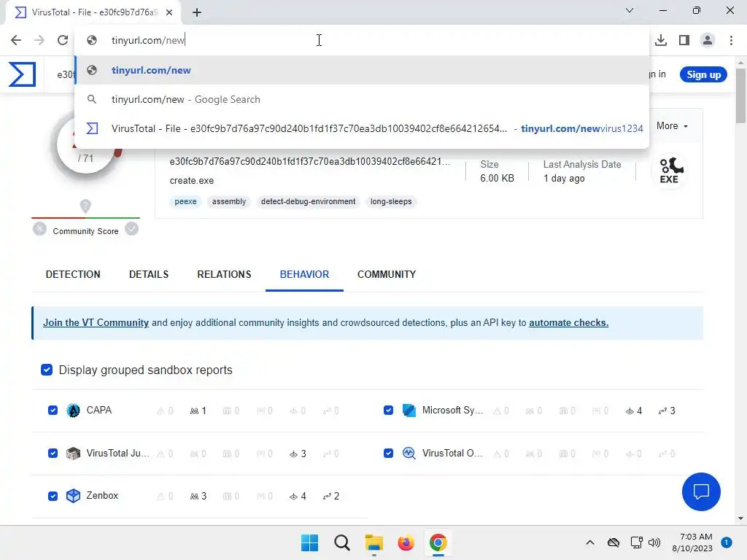This screenshot has height=560, width=747.
Task: Choose VirusTotal File history suggestion
Action: (362, 128)
